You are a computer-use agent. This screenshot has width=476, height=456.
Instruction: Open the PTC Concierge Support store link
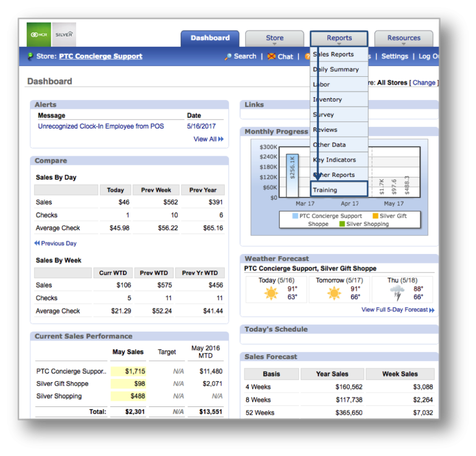[100, 56]
